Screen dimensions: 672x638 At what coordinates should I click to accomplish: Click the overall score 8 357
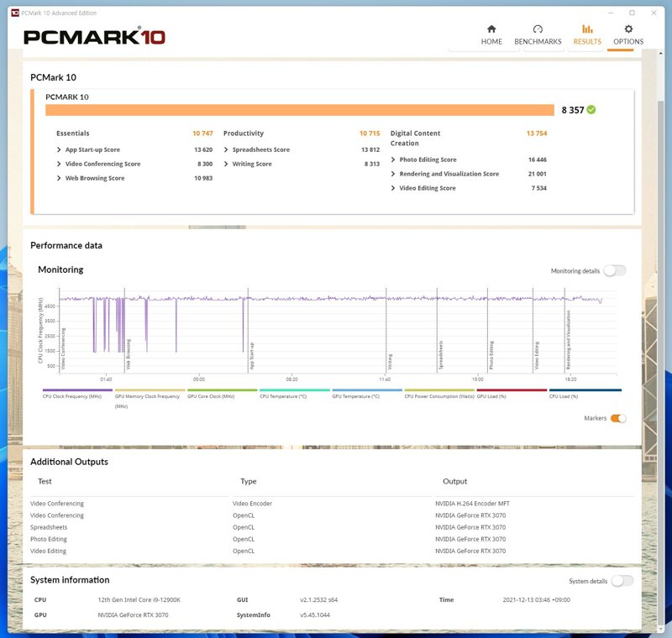(x=573, y=110)
